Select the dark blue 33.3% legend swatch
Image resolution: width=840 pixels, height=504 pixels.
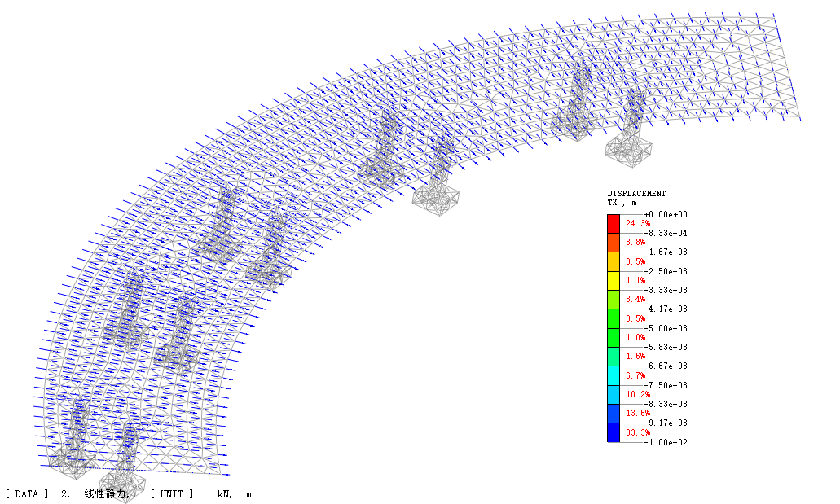click(613, 432)
